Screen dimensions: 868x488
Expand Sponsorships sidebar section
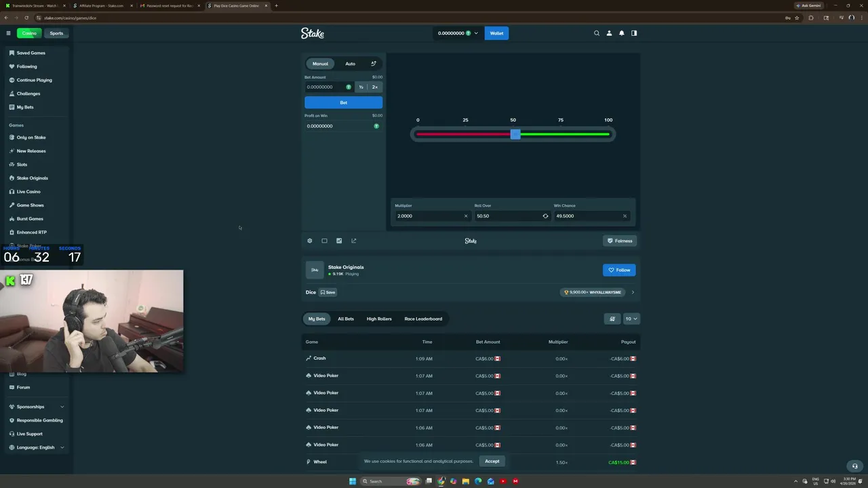click(x=37, y=407)
